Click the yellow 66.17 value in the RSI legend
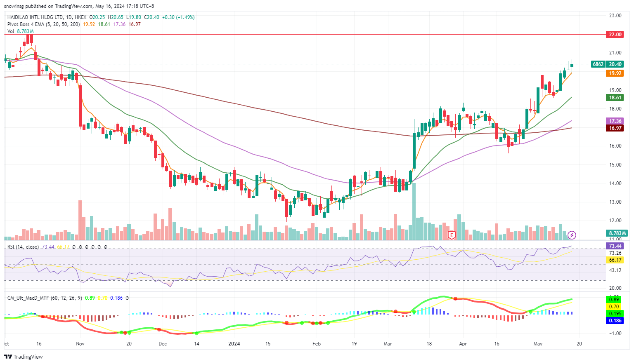The height and width of the screenshot is (364, 634). [63, 247]
